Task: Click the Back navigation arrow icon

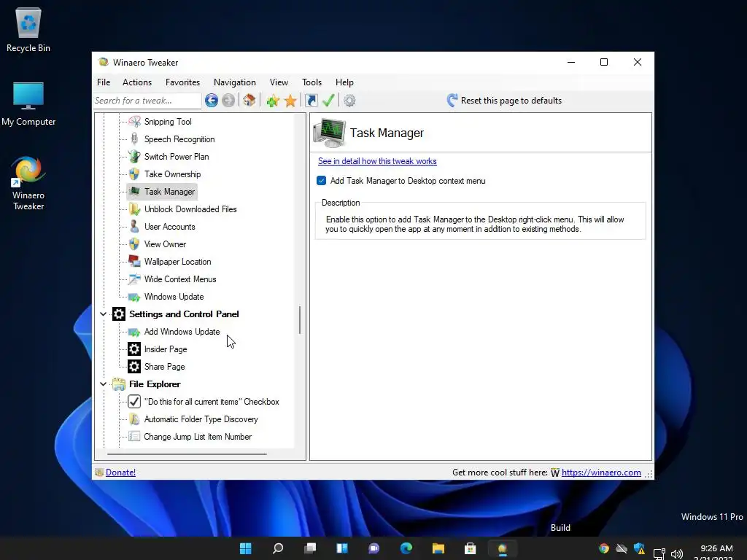Action: 212,101
